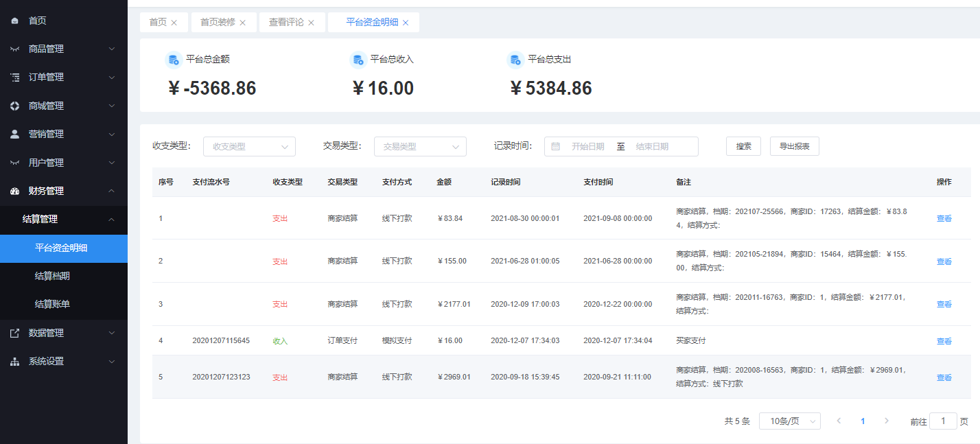Click the 平台总收入 coin icon
The width and height of the screenshot is (980, 444).
(357, 60)
